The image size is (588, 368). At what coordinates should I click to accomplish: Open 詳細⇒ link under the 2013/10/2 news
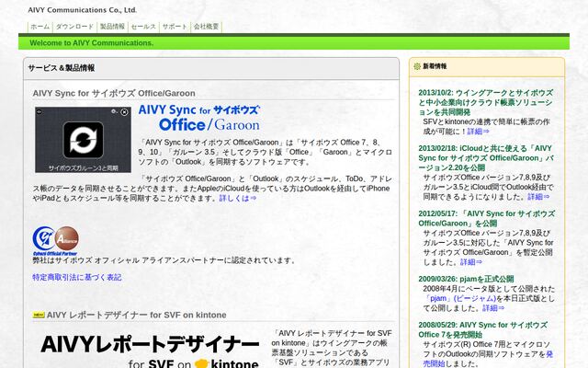[x=478, y=132]
